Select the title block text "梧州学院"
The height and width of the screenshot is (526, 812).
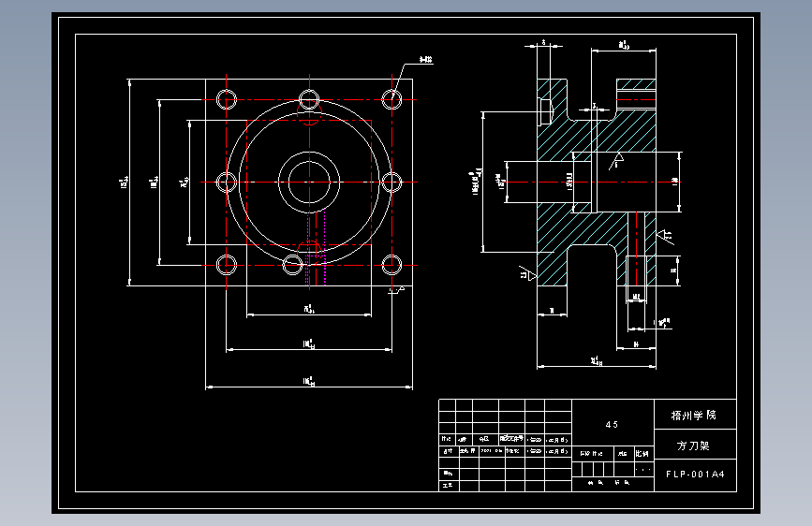(x=693, y=416)
